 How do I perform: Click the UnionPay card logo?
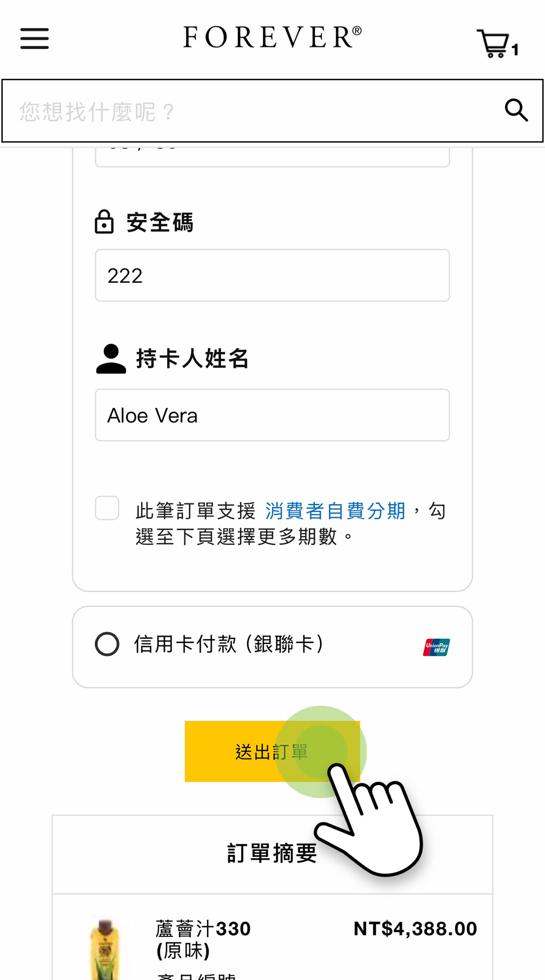pyautogui.click(x=436, y=647)
